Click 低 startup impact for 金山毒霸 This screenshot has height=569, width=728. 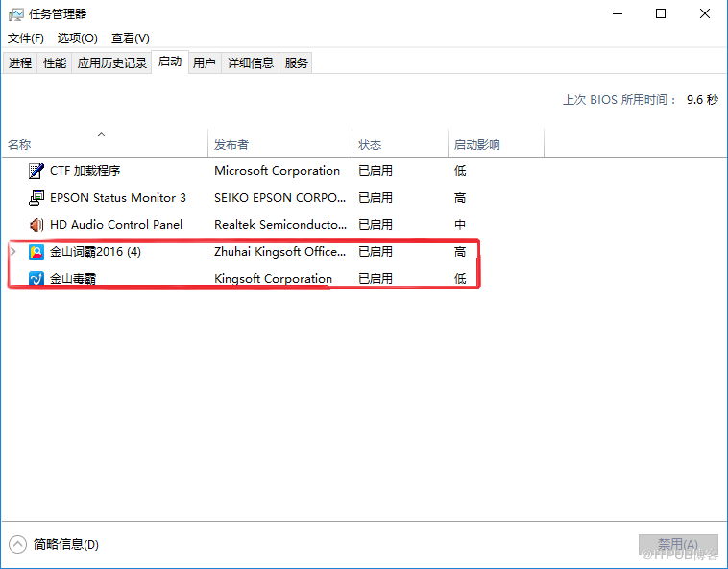tap(460, 279)
